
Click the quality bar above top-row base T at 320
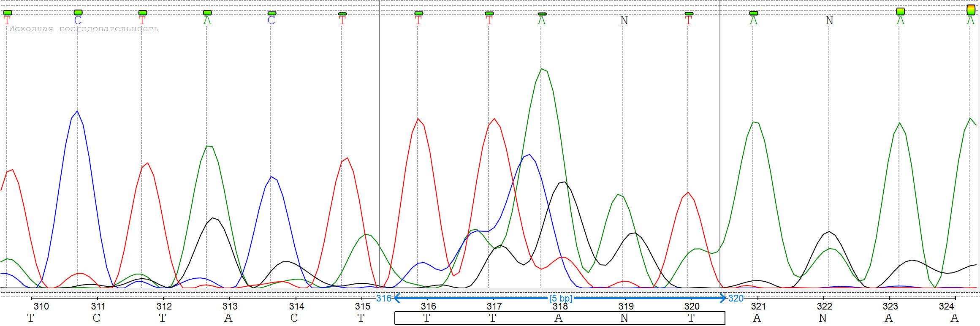pyautogui.click(x=689, y=14)
